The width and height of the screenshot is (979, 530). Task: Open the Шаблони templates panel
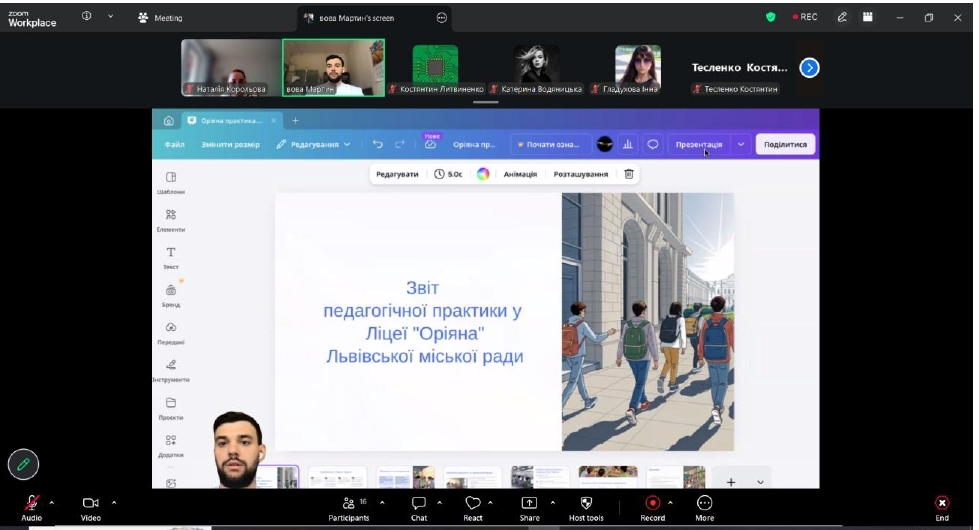click(x=170, y=183)
